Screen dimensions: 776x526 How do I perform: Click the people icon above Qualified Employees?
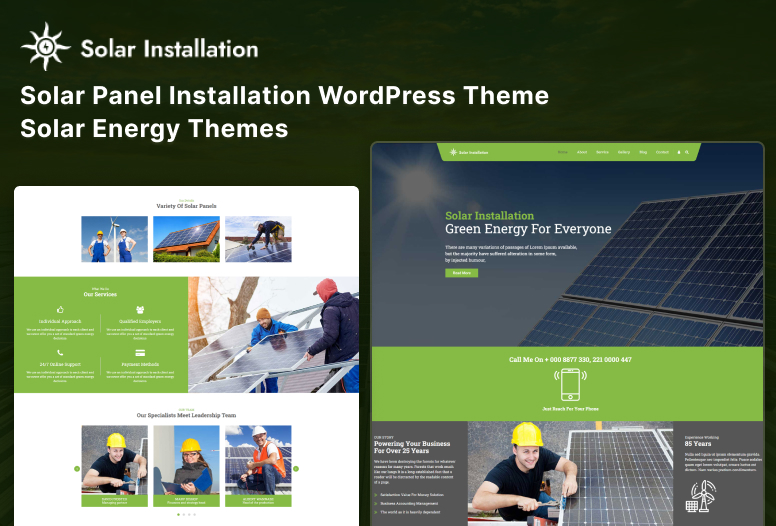pos(139,310)
